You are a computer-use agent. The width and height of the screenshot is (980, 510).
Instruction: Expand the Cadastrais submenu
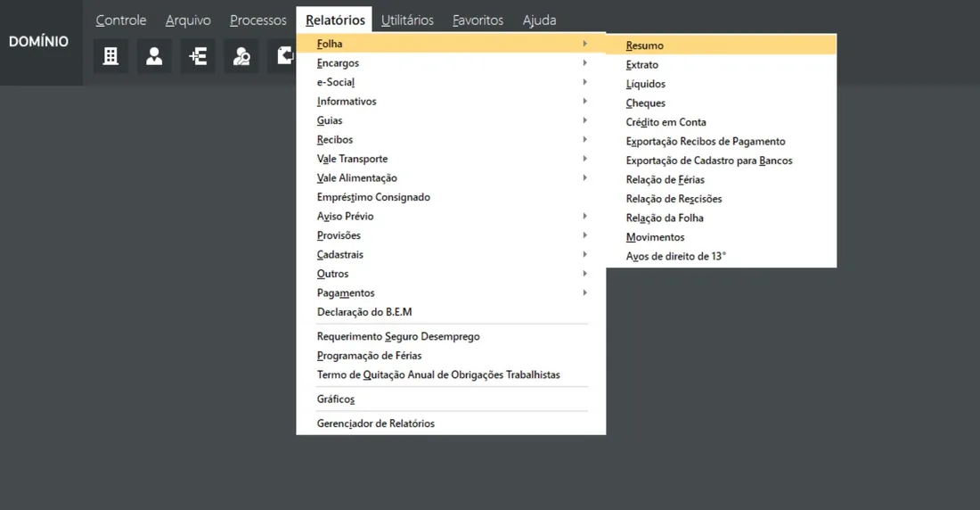click(452, 255)
